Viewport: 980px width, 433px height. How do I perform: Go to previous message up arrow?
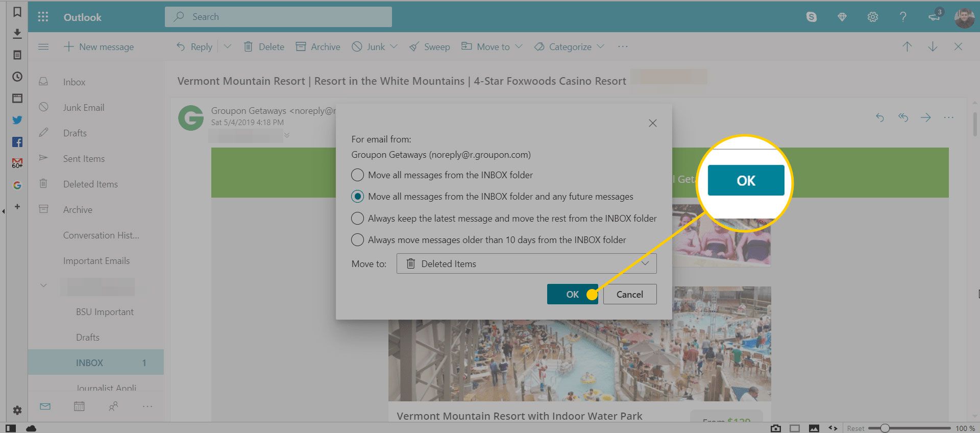(x=907, y=46)
